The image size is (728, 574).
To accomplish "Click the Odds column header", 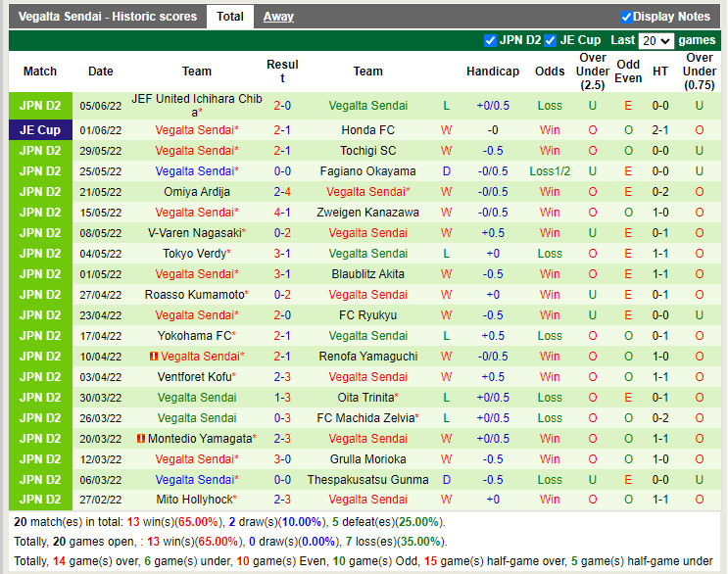I will [550, 72].
